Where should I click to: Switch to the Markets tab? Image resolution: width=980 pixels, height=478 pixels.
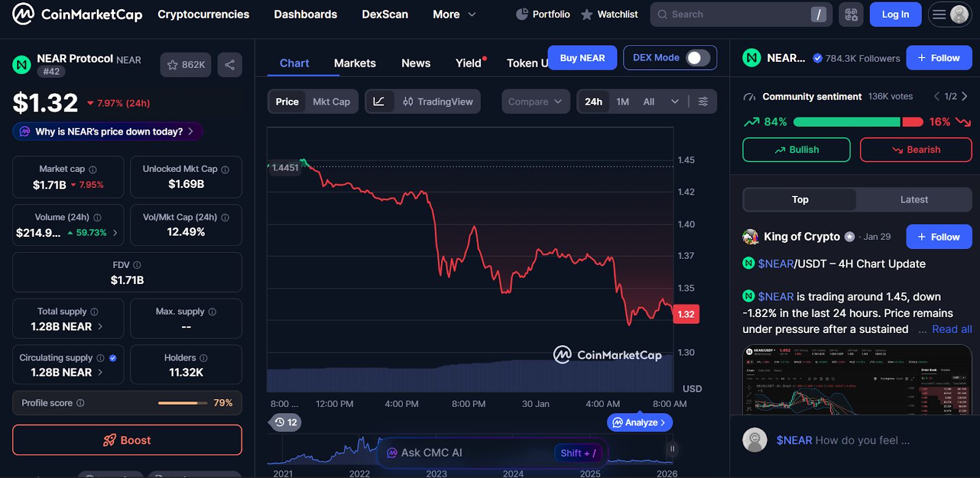355,63
